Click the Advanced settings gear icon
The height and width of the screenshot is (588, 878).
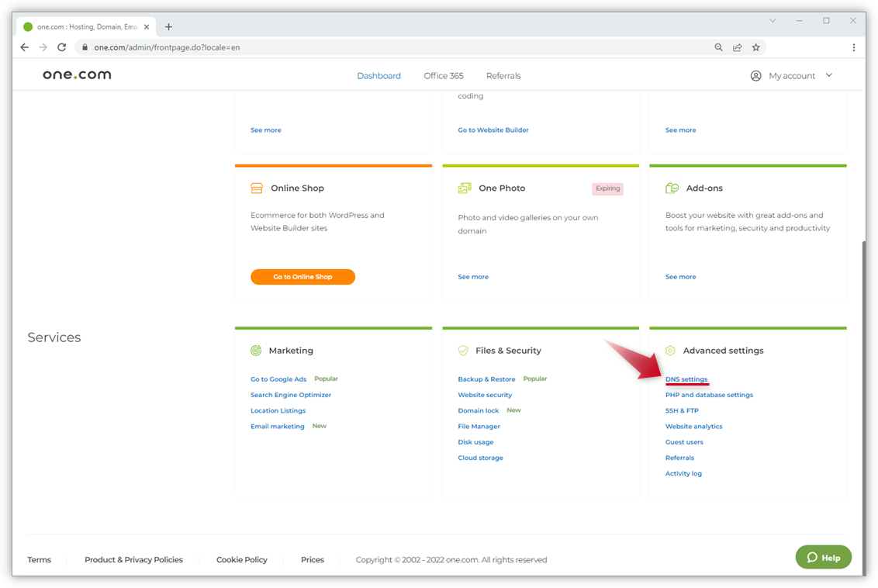point(670,351)
